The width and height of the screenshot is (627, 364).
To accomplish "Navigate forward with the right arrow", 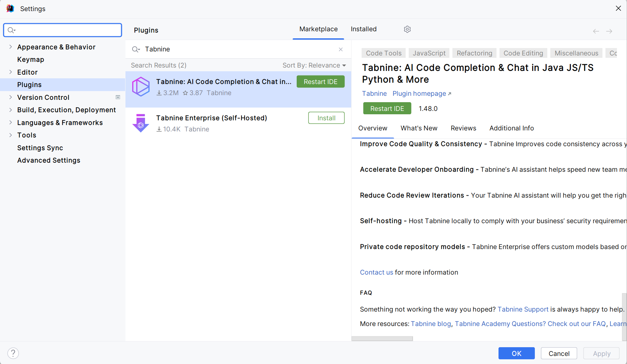I will tap(609, 31).
